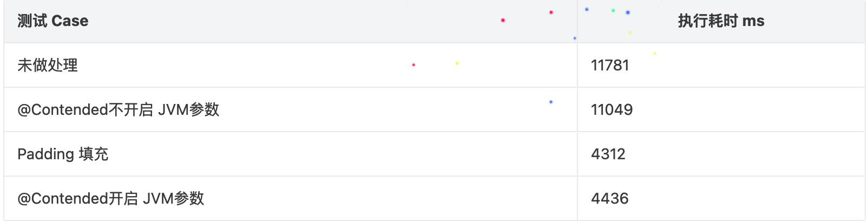Click the text 测试 in the header
868x221 pixels.
[x=32, y=21]
